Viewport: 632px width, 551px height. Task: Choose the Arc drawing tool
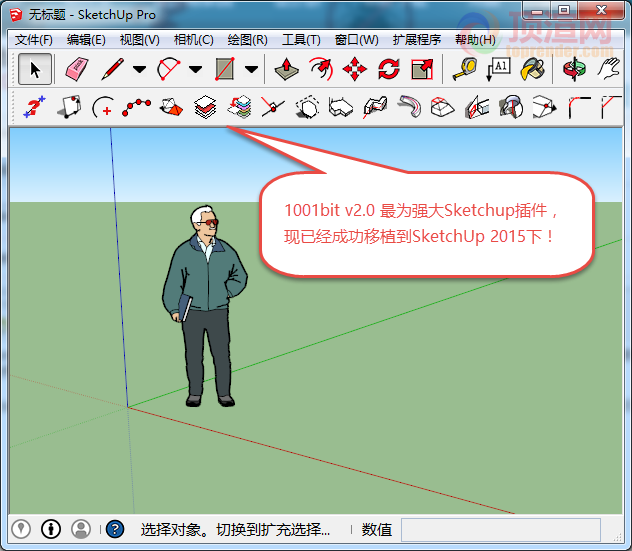pos(168,69)
